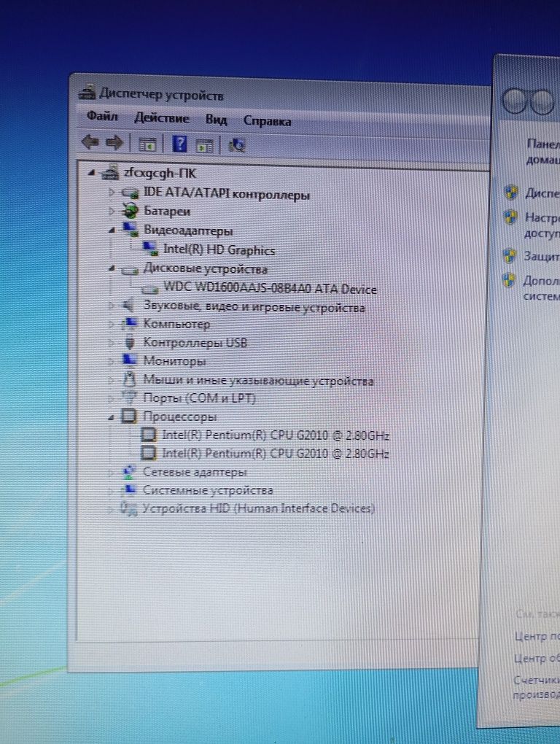Collapse the zfcxgcgh-ПК root node

tap(92, 174)
